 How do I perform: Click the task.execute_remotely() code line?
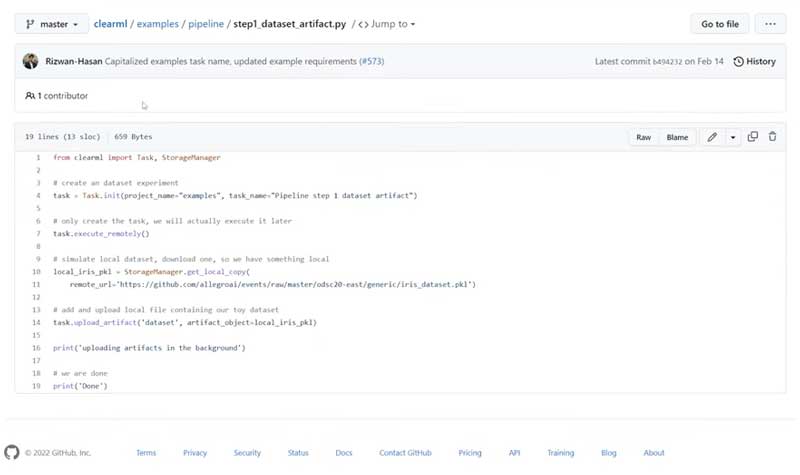pyautogui.click(x=101, y=234)
